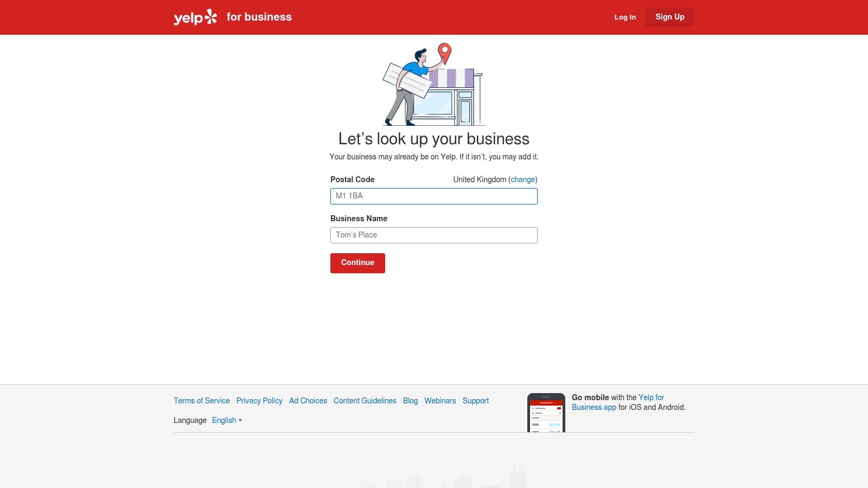This screenshot has height=488, width=868.
Task: Open the Log In page
Action: (x=625, y=17)
